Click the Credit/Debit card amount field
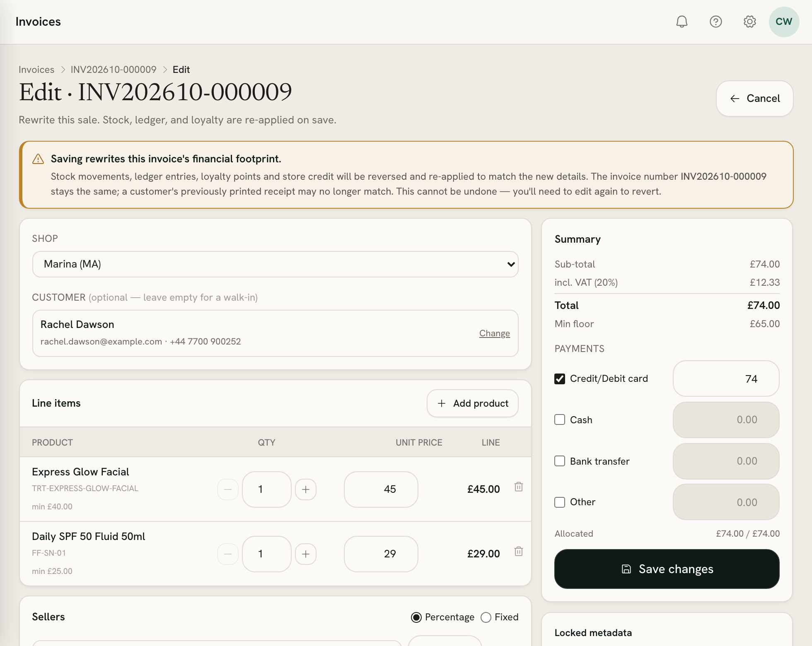Screen dimensions: 812x646 coord(726,378)
